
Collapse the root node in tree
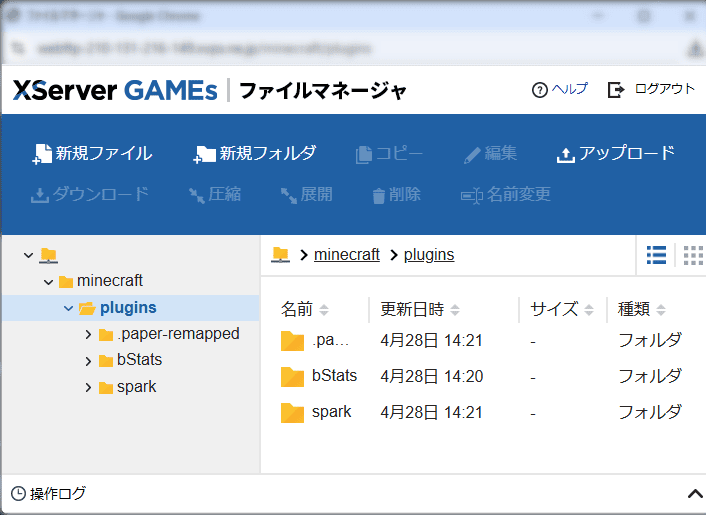click(28, 255)
